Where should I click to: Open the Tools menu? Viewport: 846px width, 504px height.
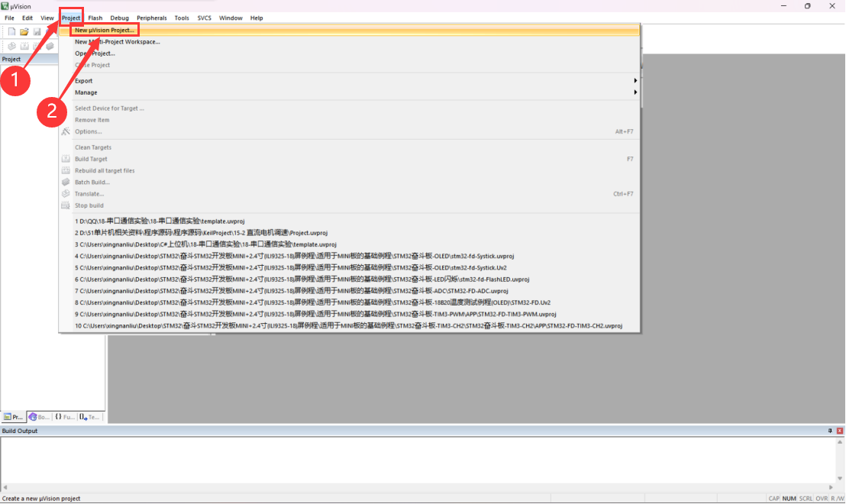[182, 18]
